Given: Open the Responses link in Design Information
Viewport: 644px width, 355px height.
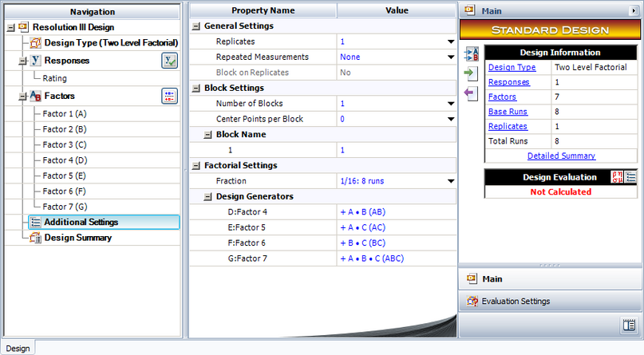Looking at the screenshot, I should (509, 82).
